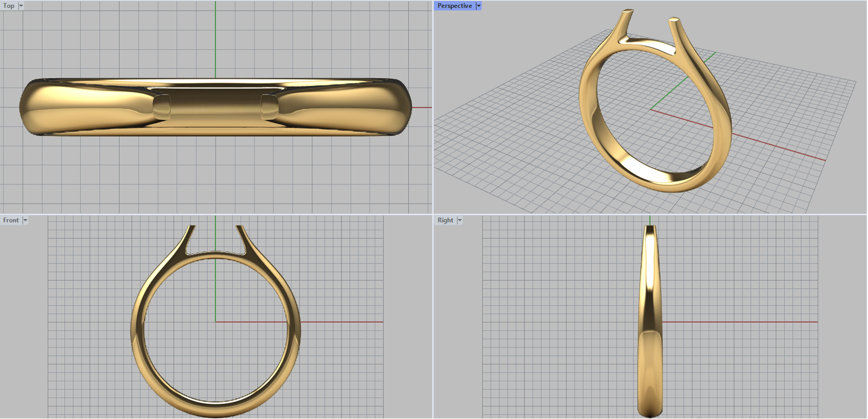Select the ring profile in the Right viewport
The image size is (868, 419).
650,320
